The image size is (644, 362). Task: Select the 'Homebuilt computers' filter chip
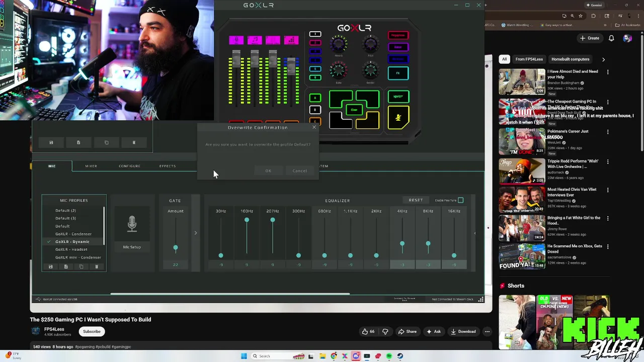coord(570,59)
